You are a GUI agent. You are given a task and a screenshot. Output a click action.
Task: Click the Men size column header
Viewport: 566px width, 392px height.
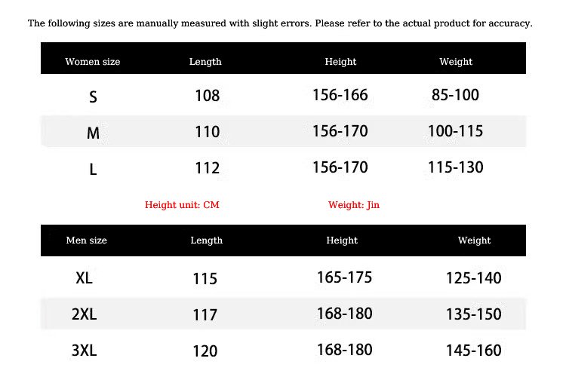coord(86,240)
